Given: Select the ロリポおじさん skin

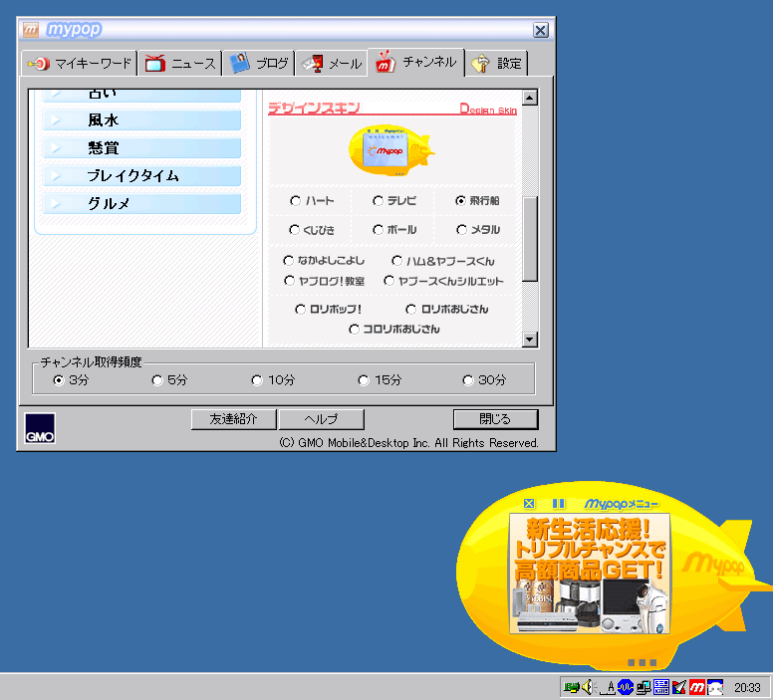Looking at the screenshot, I should (410, 309).
